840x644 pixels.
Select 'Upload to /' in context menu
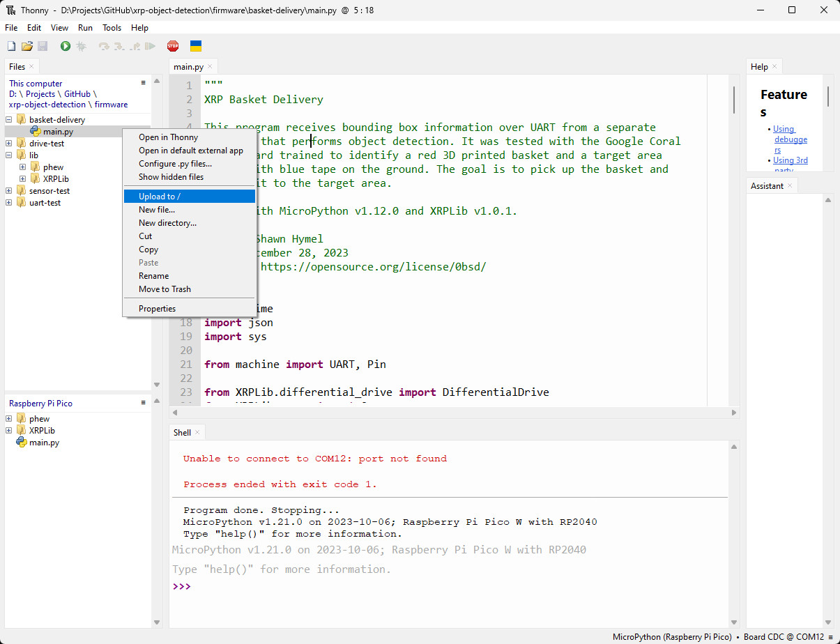[x=160, y=197]
